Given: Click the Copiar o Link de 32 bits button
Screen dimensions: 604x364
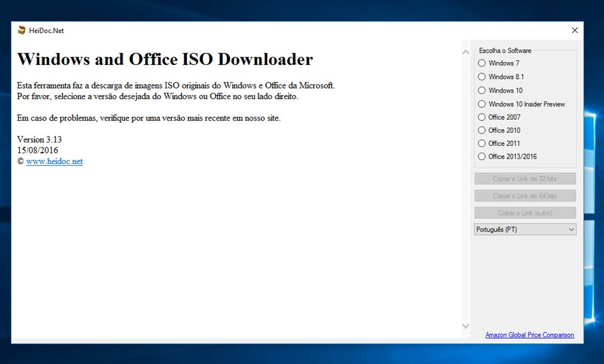Looking at the screenshot, I should pyautogui.click(x=525, y=179).
